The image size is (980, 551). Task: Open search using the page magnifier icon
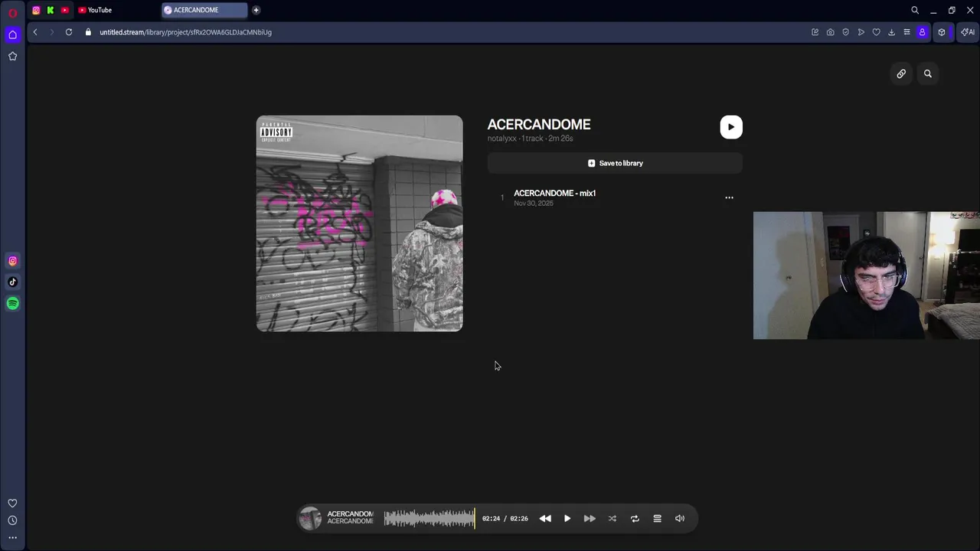point(928,73)
